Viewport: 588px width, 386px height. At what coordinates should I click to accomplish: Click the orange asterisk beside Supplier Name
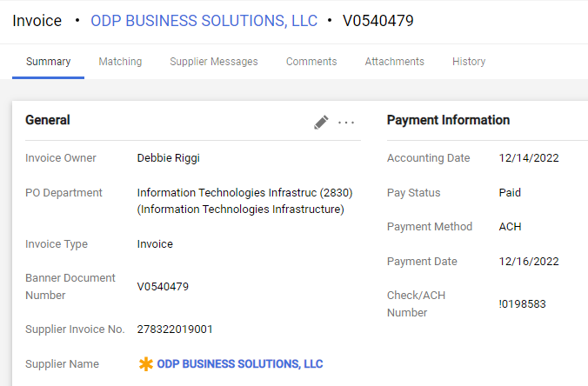pos(146,364)
